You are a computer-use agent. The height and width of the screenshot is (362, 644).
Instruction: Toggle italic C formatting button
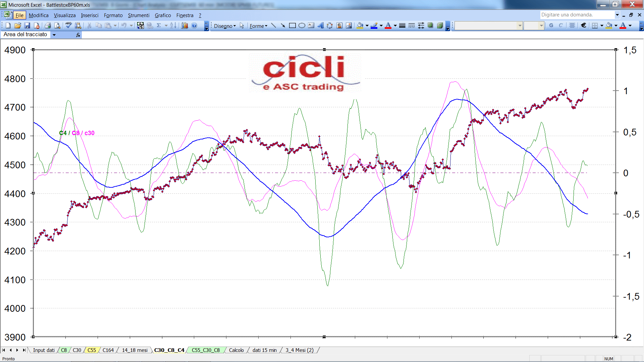point(561,25)
